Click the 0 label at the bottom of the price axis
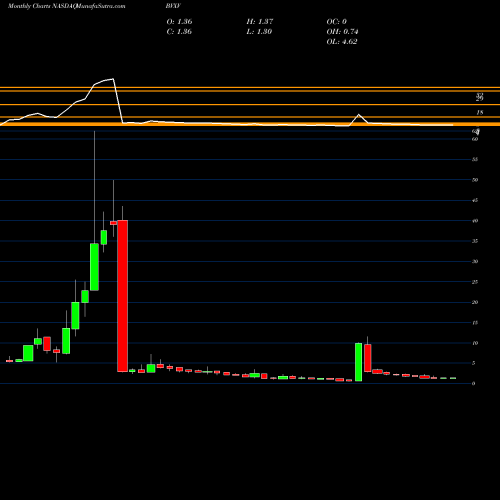The height and width of the screenshot is (500, 500). tap(474, 384)
